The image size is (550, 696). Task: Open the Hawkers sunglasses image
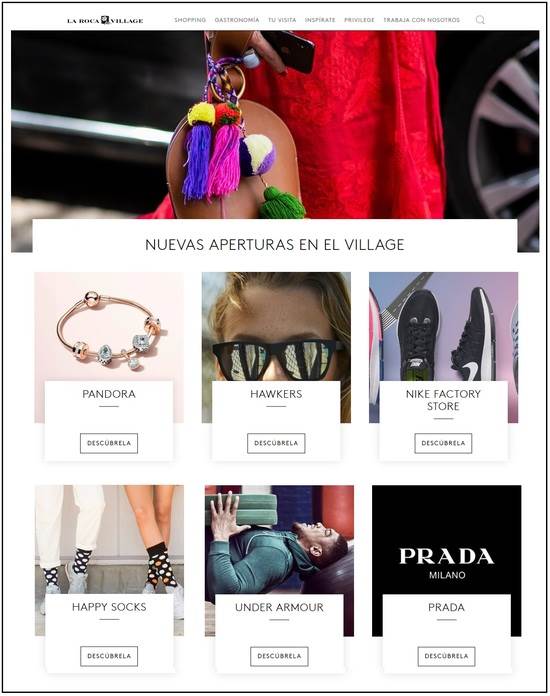pyautogui.click(x=276, y=326)
